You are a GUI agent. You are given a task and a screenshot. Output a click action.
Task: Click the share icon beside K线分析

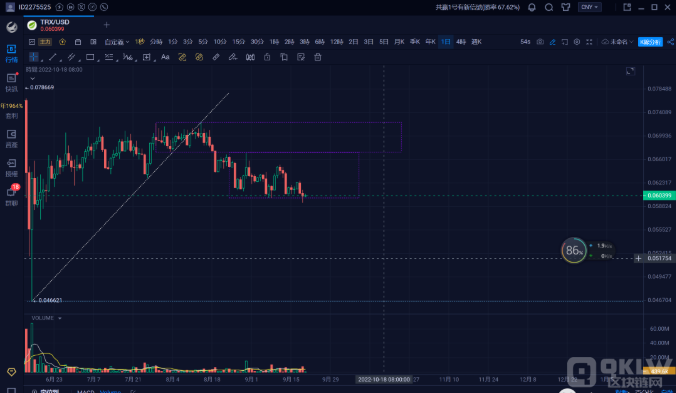click(670, 42)
